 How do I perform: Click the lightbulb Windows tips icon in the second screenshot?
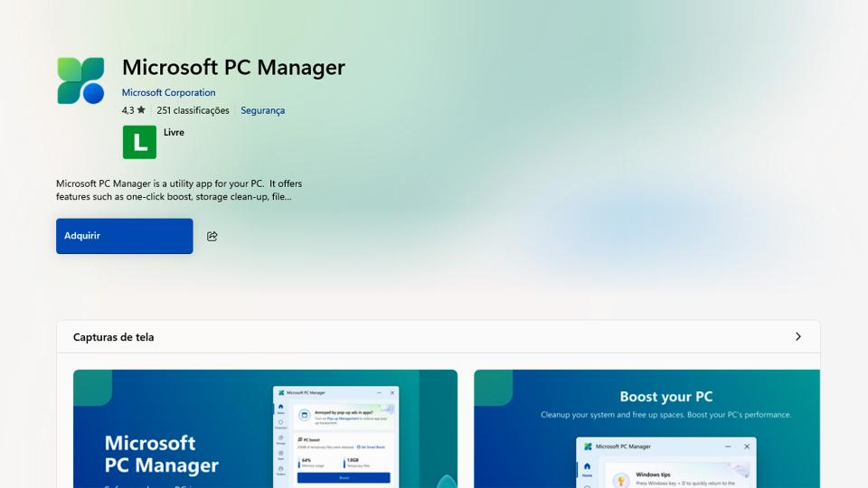[x=621, y=479]
